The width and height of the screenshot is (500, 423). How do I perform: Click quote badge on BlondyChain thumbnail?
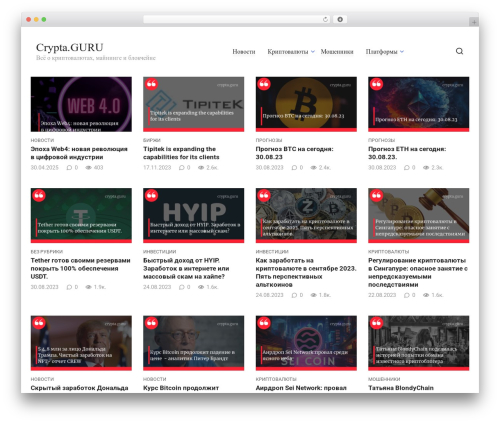pos(376,323)
